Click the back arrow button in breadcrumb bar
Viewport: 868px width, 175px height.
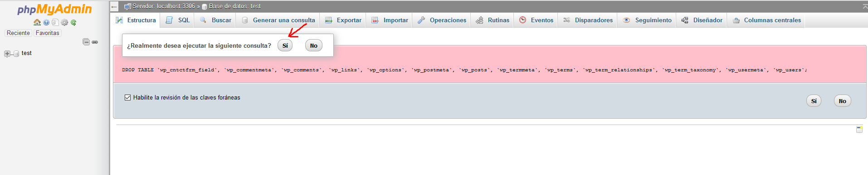[x=114, y=6]
